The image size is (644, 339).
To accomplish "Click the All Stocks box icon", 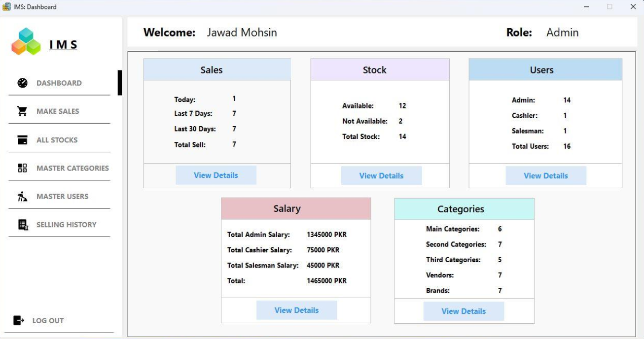I will click(23, 140).
